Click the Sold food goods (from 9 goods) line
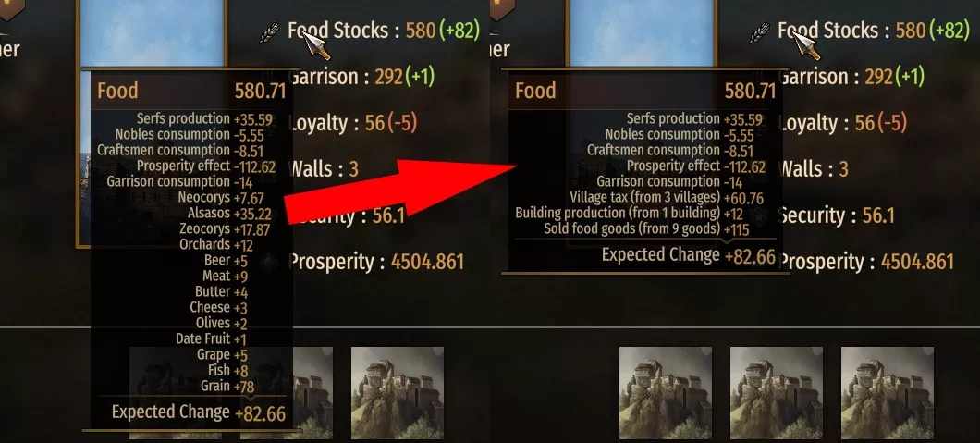The width and height of the screenshot is (980, 443). point(647,229)
